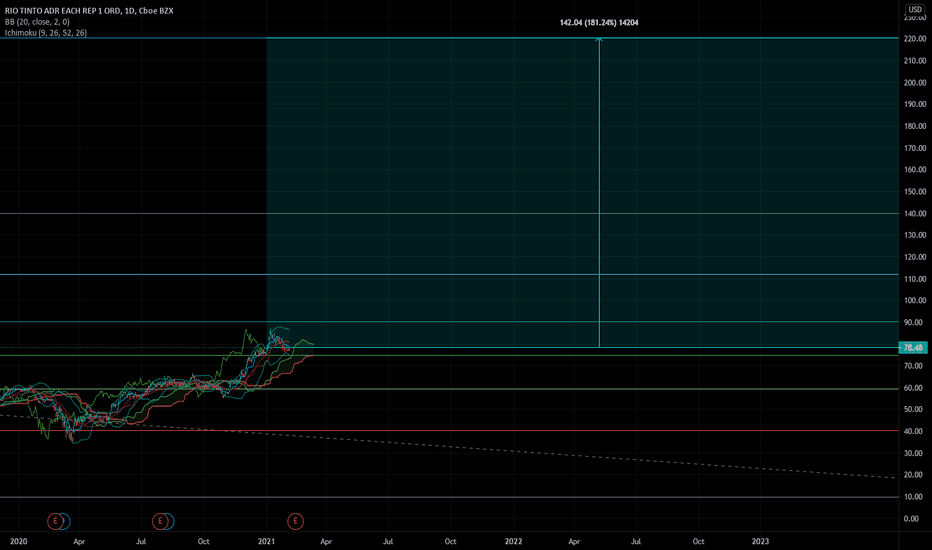The width and height of the screenshot is (932, 550).
Task: Select the dashed descending trend line
Action: (x=449, y=446)
